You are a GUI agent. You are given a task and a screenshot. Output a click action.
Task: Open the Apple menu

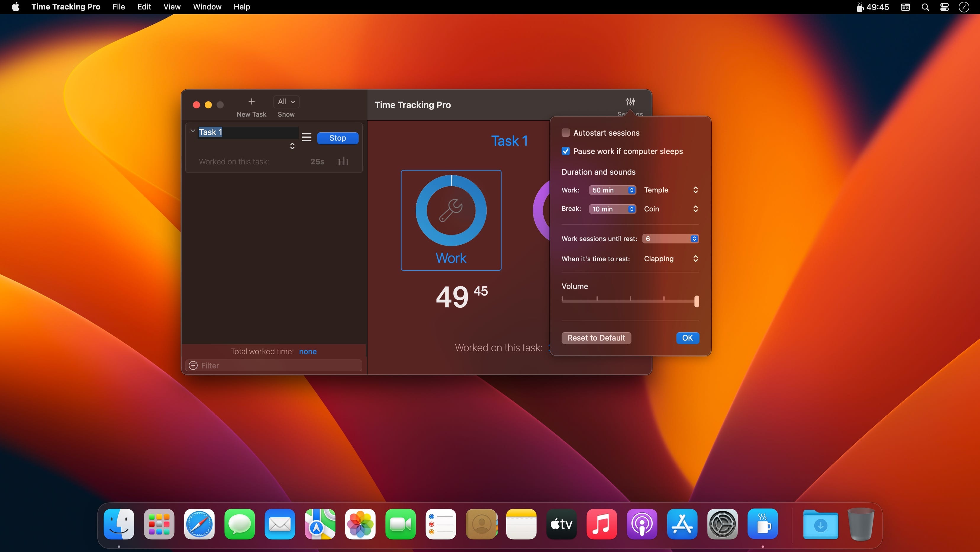click(16, 7)
